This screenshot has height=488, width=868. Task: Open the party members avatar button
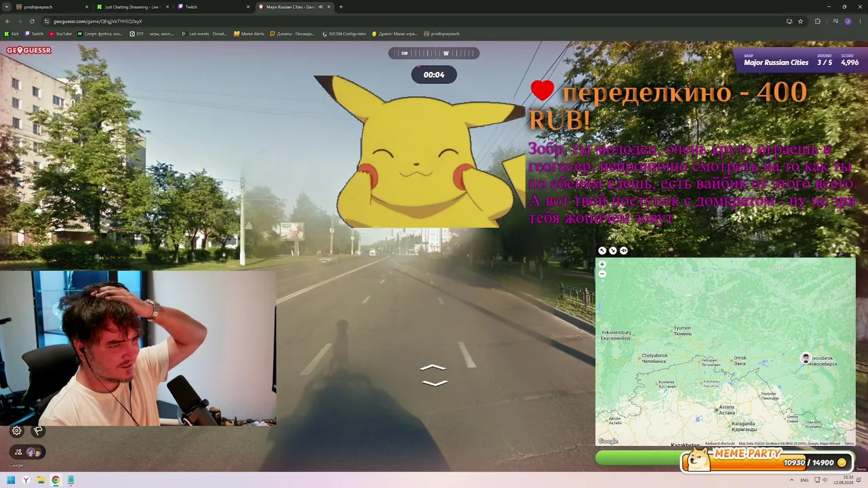click(x=26, y=451)
